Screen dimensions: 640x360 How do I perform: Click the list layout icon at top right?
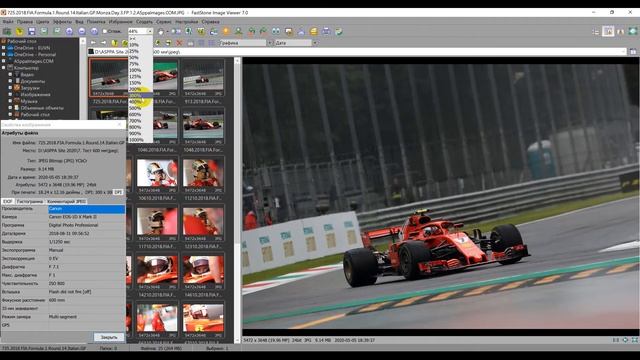click(x=596, y=31)
